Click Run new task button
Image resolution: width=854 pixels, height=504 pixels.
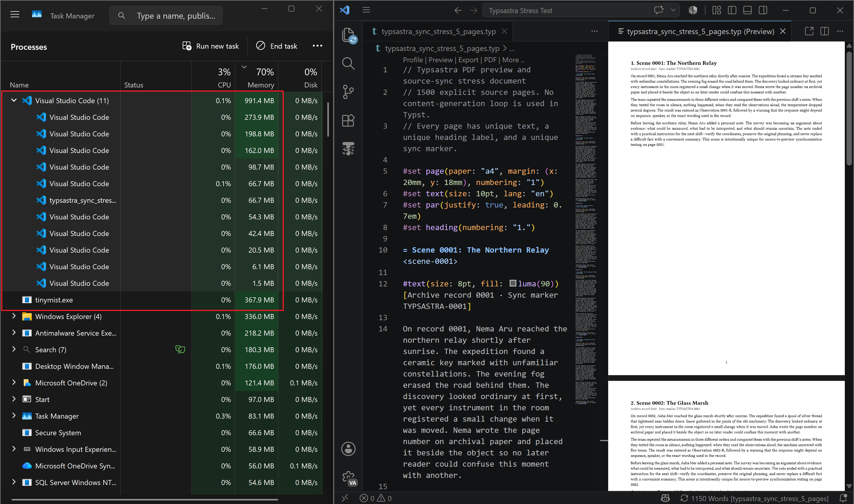[x=211, y=46]
